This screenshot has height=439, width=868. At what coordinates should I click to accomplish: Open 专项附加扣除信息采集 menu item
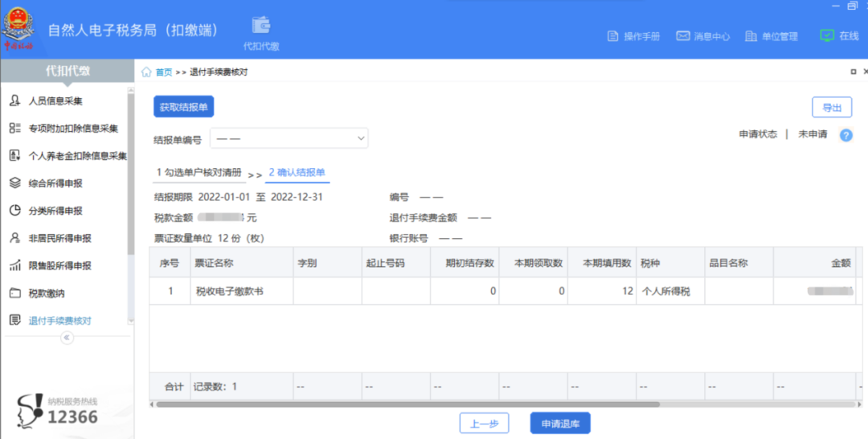(x=73, y=129)
